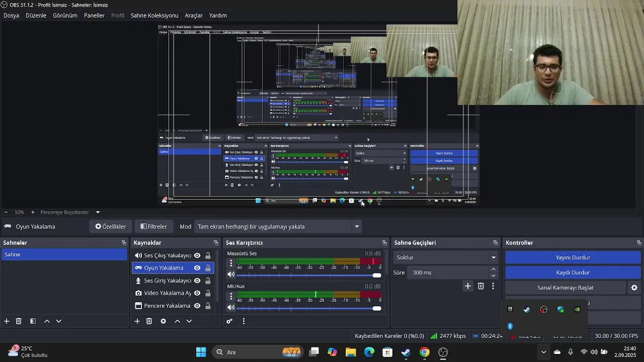Open audio mixer three-dot menu at bottom

tap(244, 321)
